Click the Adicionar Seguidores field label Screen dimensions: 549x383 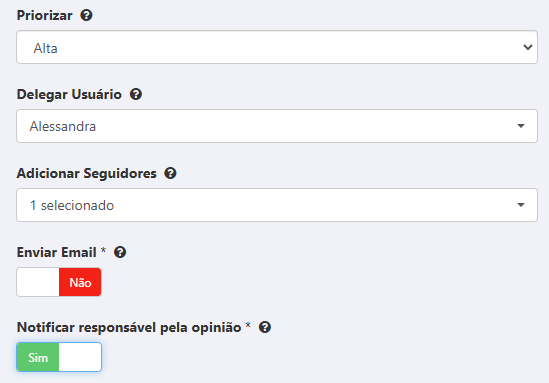coord(86,174)
